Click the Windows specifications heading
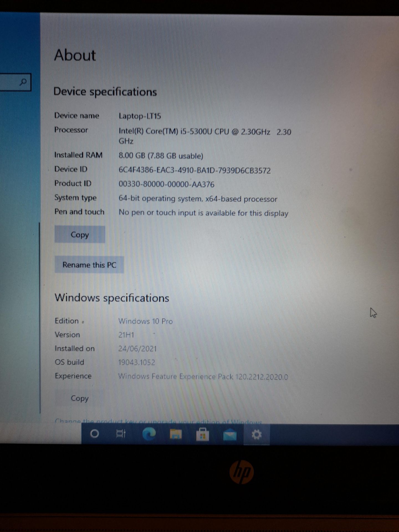Image resolution: width=399 pixels, height=532 pixels. 112,298
